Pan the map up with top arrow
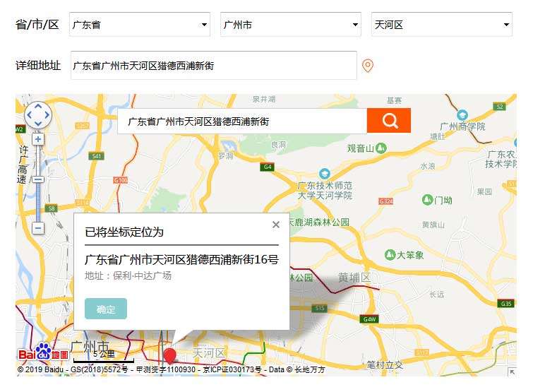The image size is (533, 392). click(x=38, y=106)
